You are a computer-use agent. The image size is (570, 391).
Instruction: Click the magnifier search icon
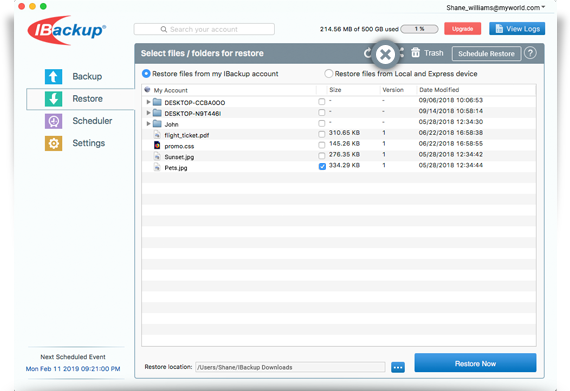click(x=164, y=29)
